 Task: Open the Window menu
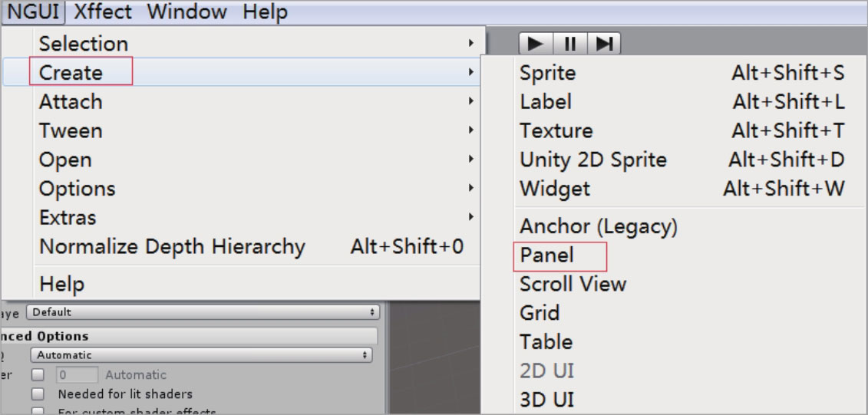(x=186, y=12)
